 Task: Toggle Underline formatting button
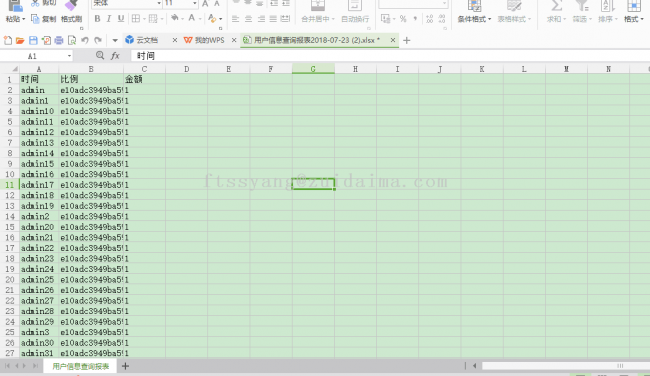point(121,19)
